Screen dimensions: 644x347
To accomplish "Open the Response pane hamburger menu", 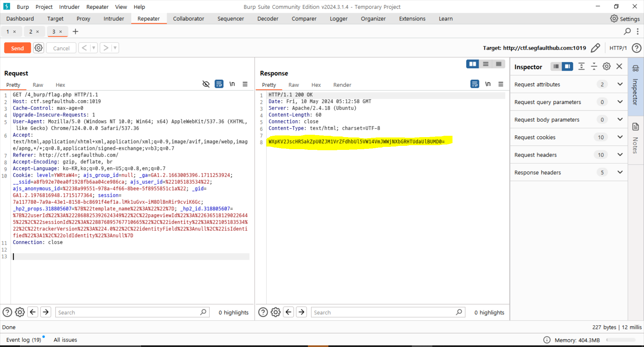I will [501, 84].
